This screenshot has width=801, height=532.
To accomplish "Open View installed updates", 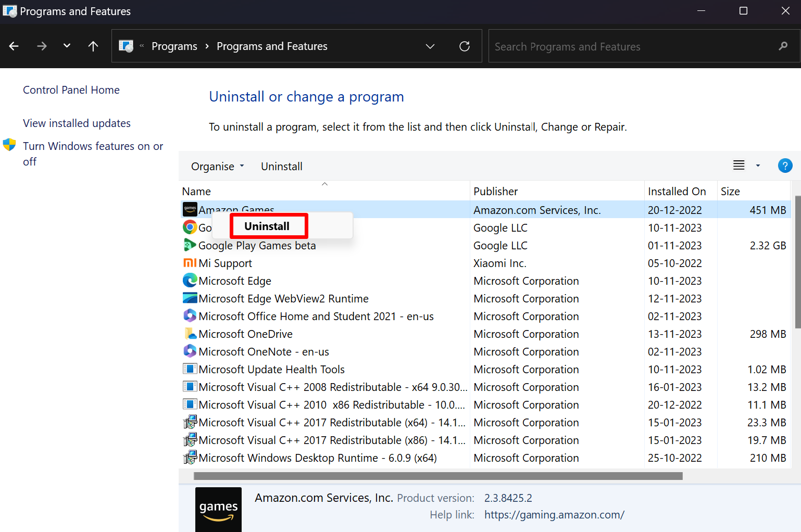I will click(77, 123).
